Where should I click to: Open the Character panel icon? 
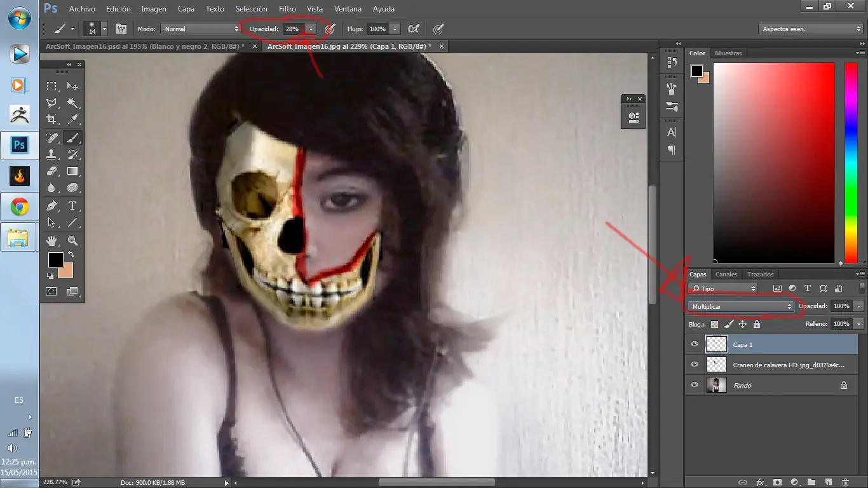click(670, 132)
